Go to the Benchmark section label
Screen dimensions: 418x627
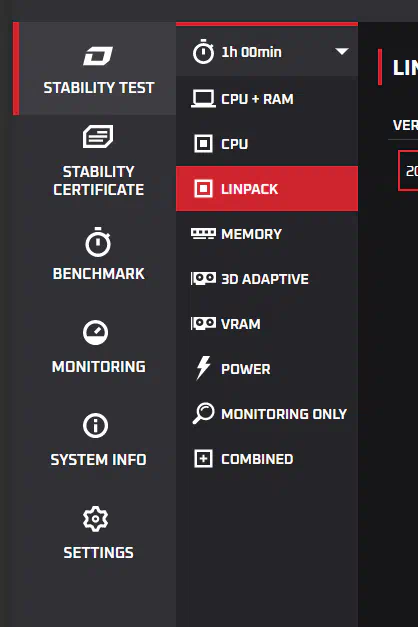(x=99, y=274)
